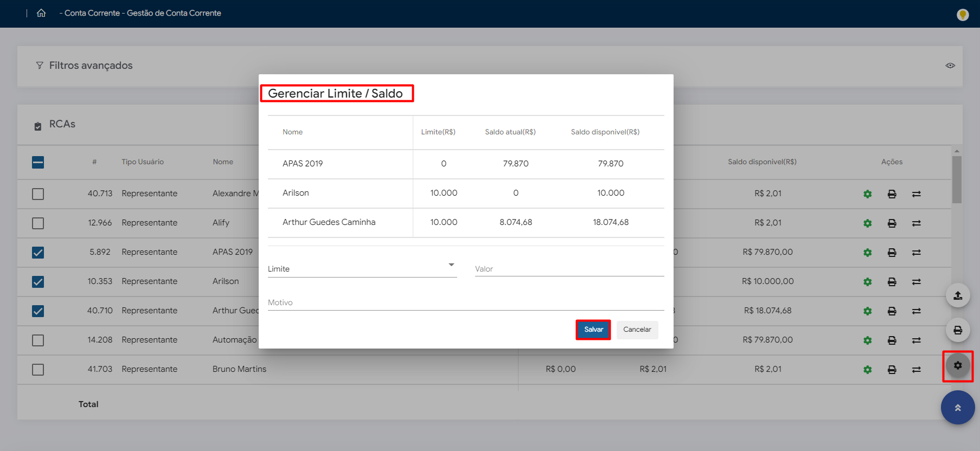This screenshot has height=451, width=980.
Task: Click green gear icon in Alexandre row
Action: pos(868,194)
